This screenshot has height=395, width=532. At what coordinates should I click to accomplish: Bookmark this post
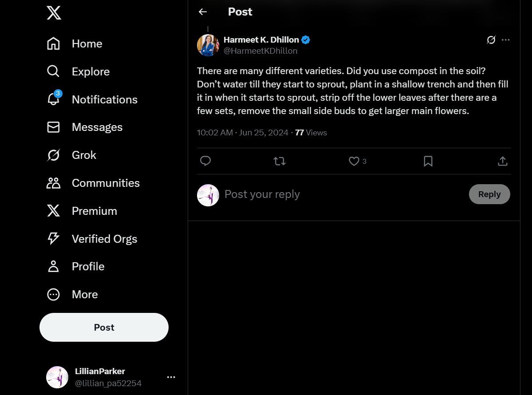coord(428,161)
